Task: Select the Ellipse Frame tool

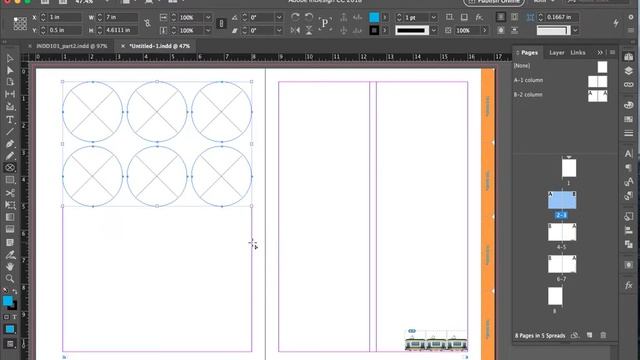Action: pos(10,168)
